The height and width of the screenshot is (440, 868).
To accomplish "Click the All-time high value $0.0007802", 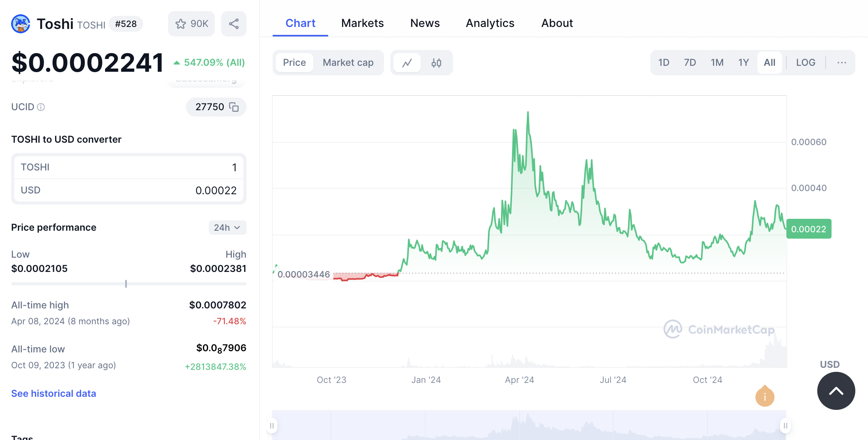I will 218,305.
